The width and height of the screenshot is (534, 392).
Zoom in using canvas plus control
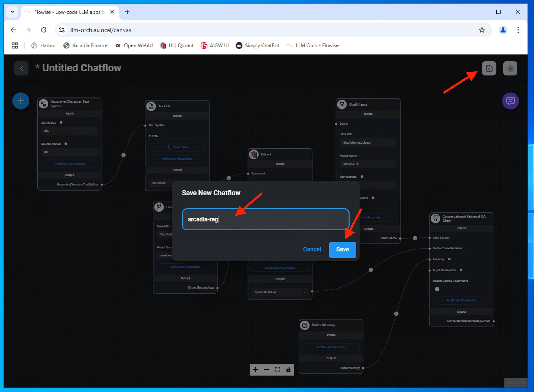tap(256, 369)
